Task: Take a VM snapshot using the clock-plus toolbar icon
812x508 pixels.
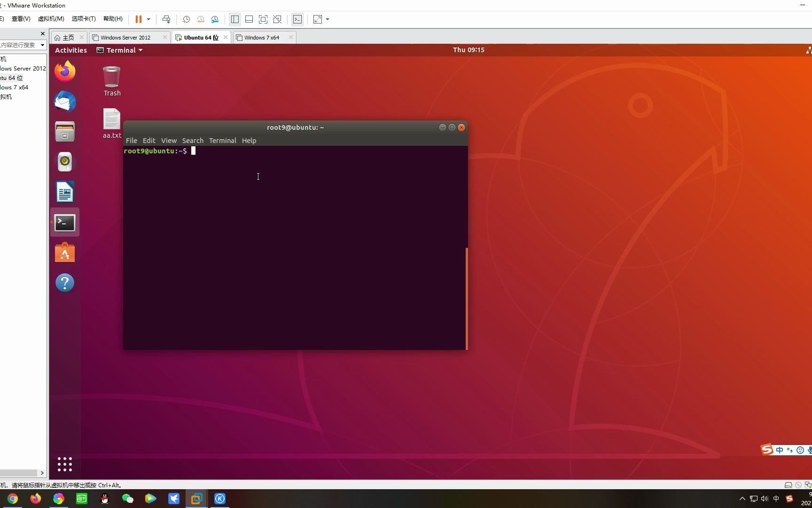Action: pos(187,19)
